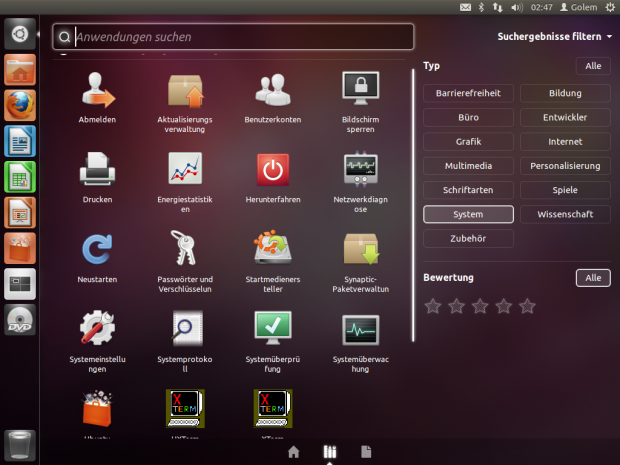Open workspace switcher in launcher

coord(20,284)
